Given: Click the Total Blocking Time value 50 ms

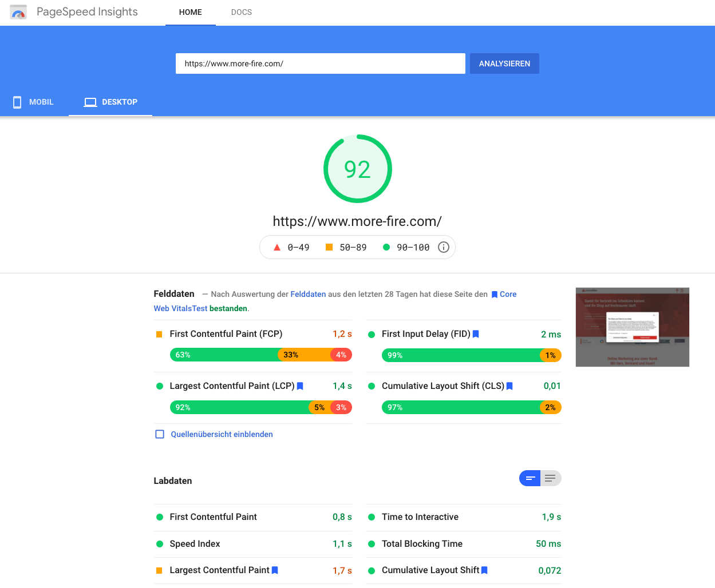Looking at the screenshot, I should point(548,544).
